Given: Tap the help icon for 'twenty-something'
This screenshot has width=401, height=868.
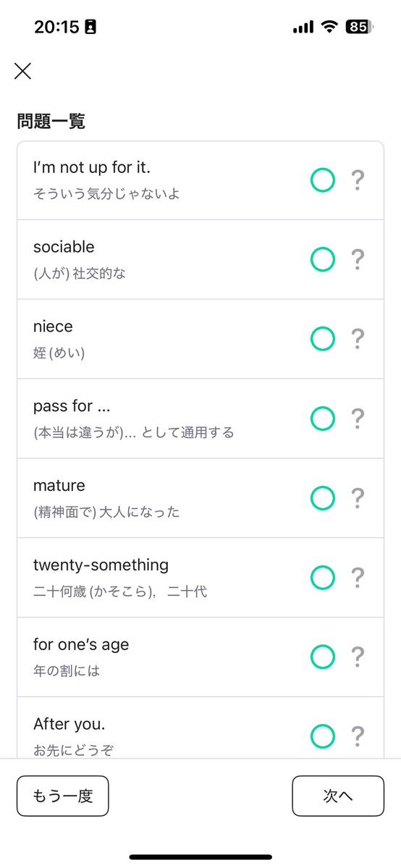Looking at the screenshot, I should coord(358,578).
